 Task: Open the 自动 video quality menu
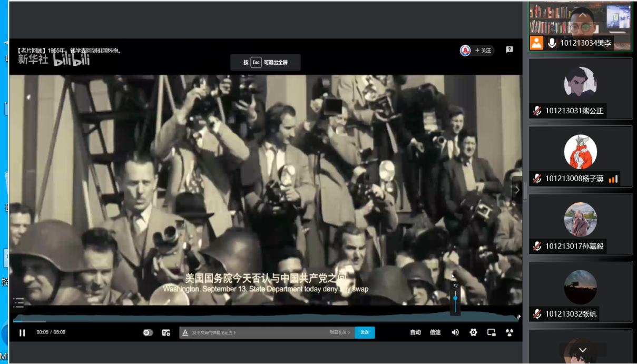pos(416,332)
